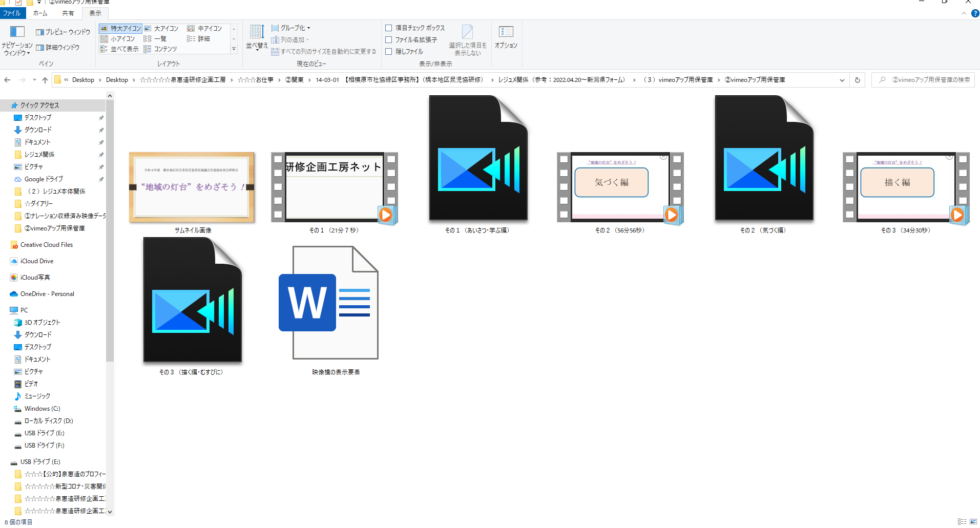Viewport: 980px width, 528px height.
Task: Select Extra large icons layout
Action: coord(120,28)
